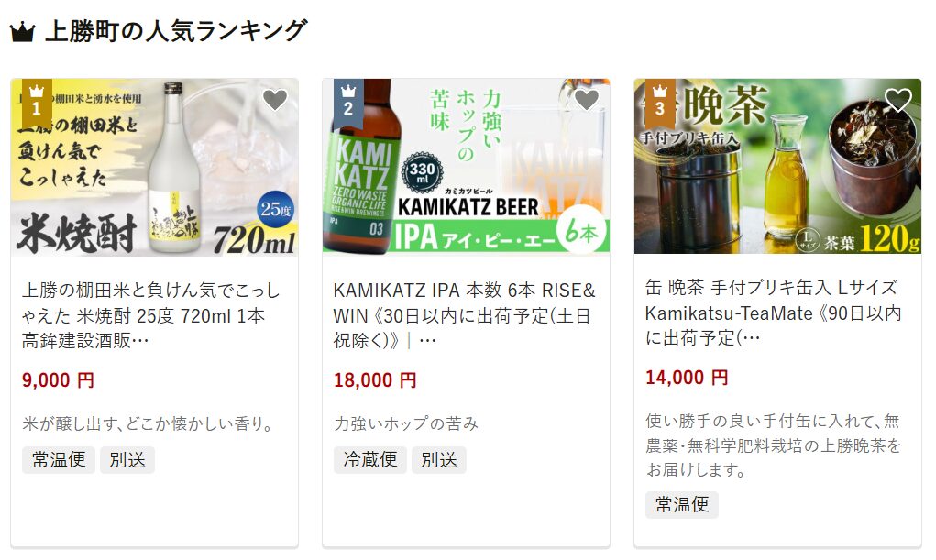Toggle heart on KAMIKATZ IPA beer card

click(x=587, y=100)
